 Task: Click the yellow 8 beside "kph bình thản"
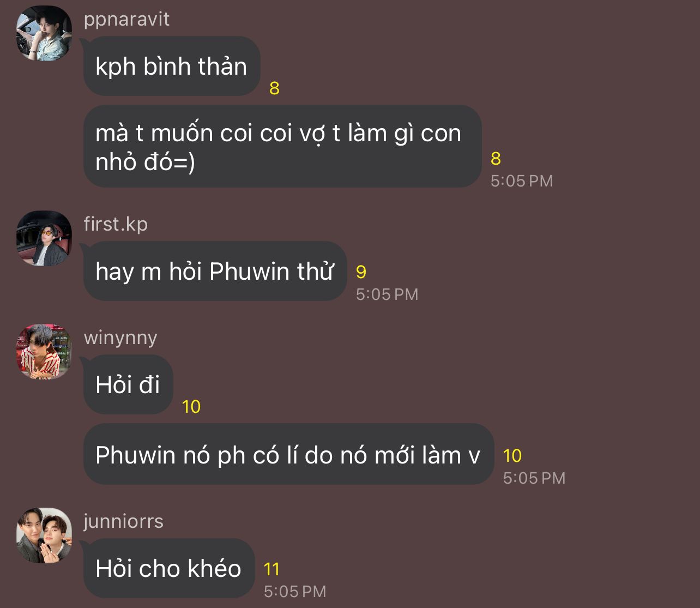pyautogui.click(x=275, y=88)
